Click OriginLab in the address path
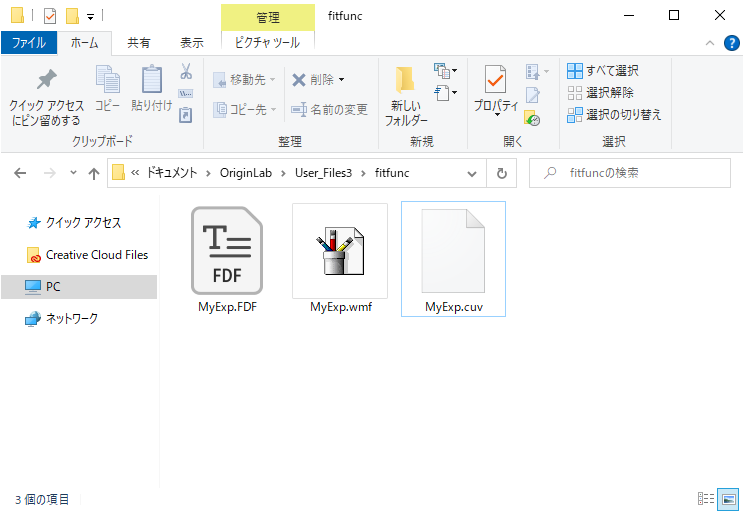Viewport: 744px width, 512px height. pyautogui.click(x=246, y=173)
